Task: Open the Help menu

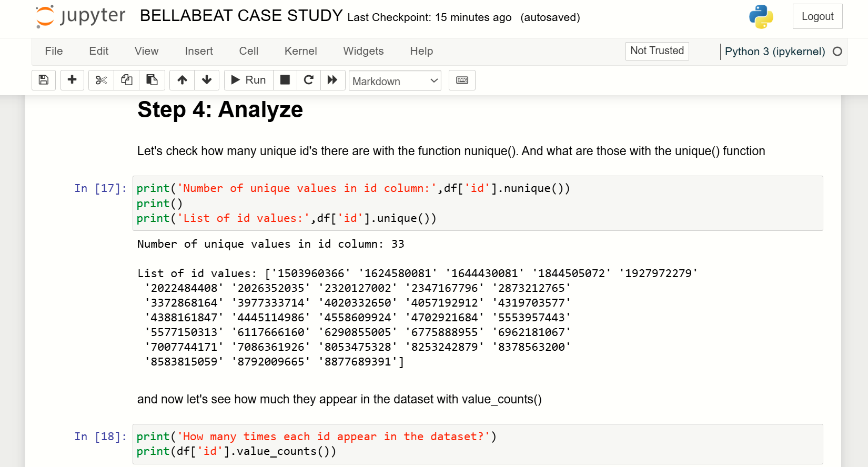Action: click(x=421, y=51)
